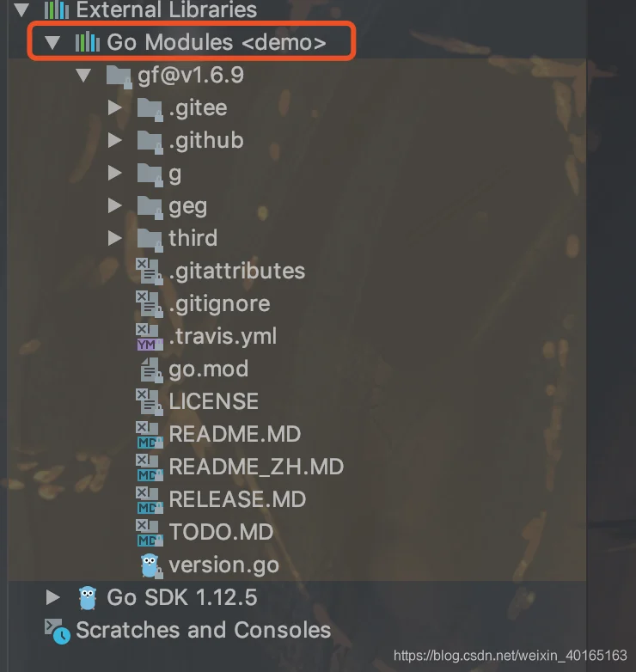Expand the .gitee folder arrow
The width and height of the screenshot is (636, 672).
point(115,107)
